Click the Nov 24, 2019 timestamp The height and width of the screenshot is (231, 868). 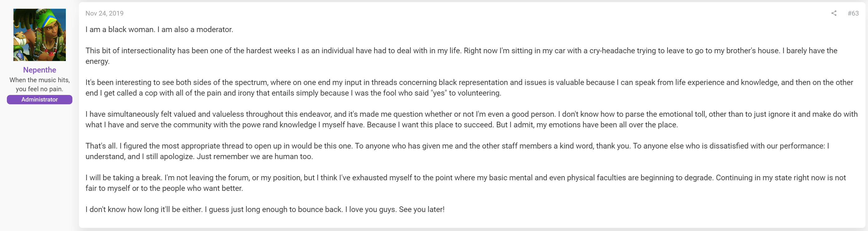point(105,13)
